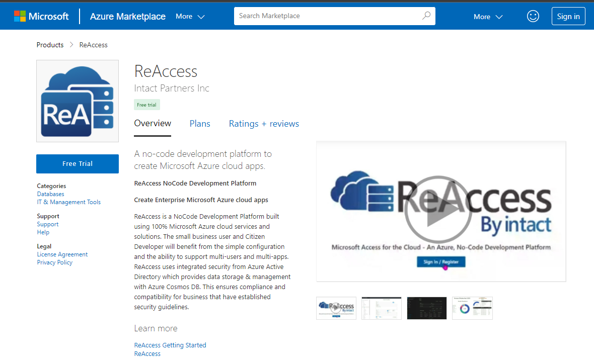Open the feedback smiley icon
This screenshot has width=594, height=364.
[533, 16]
